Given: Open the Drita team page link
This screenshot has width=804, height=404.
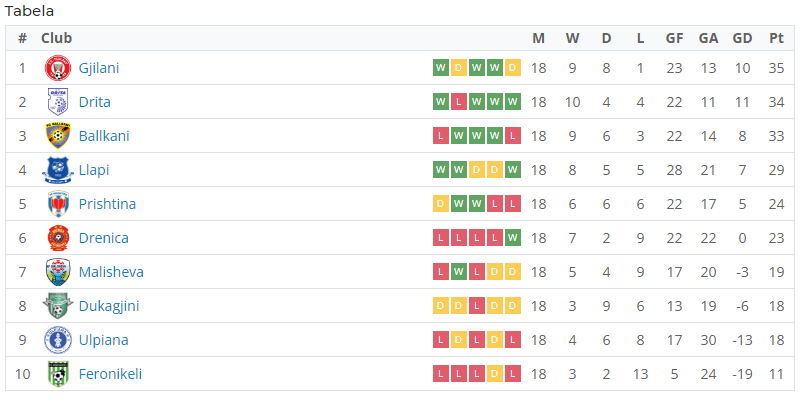Looking at the screenshot, I should tap(94, 102).
